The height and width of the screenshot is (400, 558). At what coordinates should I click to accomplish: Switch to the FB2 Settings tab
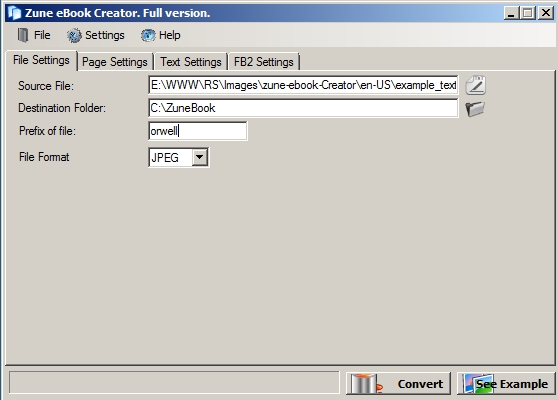[x=264, y=62]
